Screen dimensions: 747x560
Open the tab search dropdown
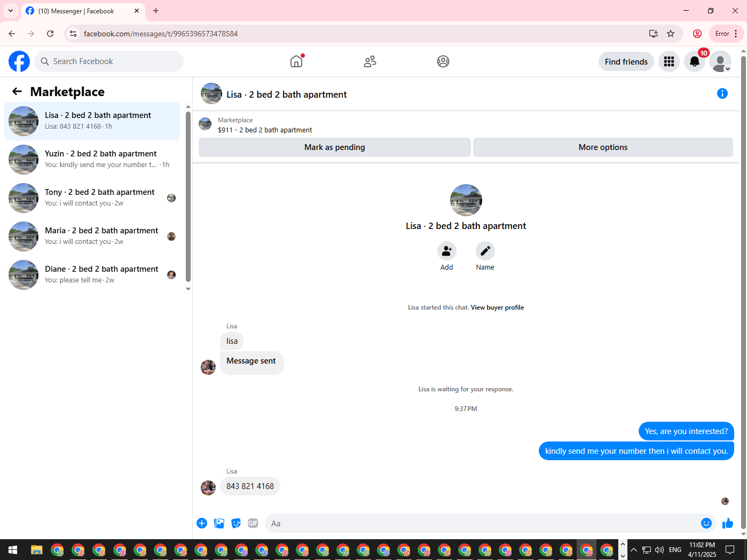(11, 11)
